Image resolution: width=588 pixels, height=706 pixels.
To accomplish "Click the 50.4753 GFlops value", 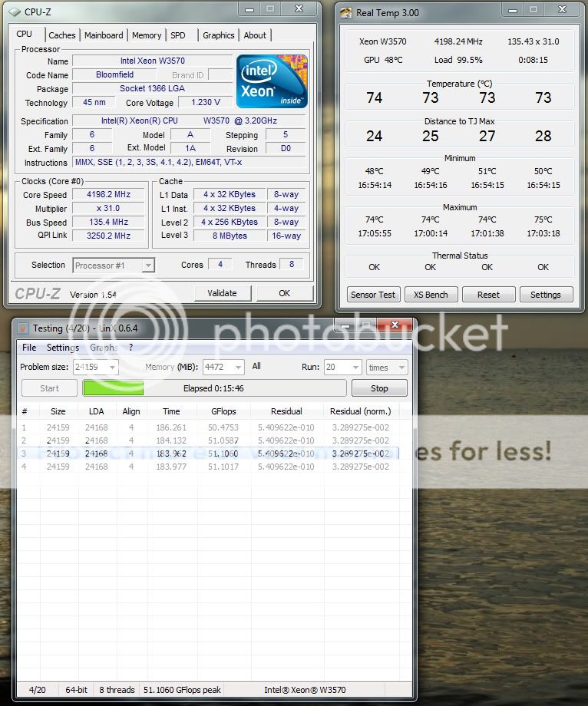I will 223,427.
